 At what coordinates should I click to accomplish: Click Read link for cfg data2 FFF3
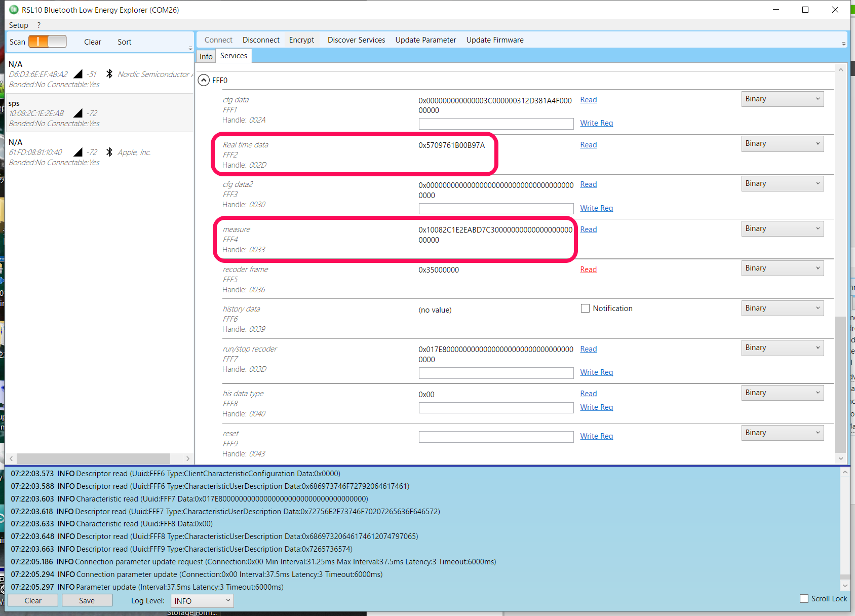[x=589, y=184]
